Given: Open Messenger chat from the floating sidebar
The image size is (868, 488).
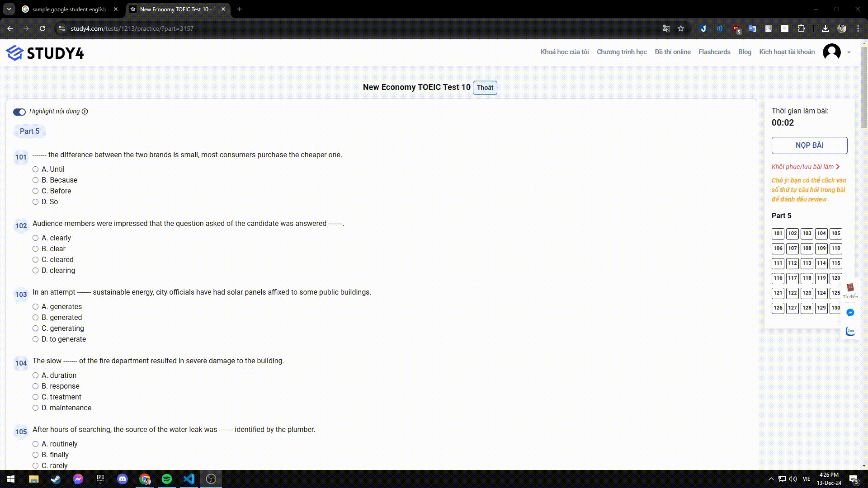Looking at the screenshot, I should point(850,312).
